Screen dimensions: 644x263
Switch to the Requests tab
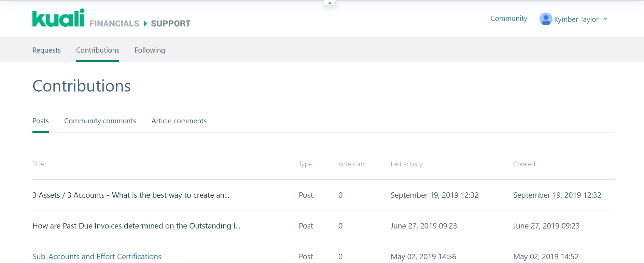(x=46, y=50)
